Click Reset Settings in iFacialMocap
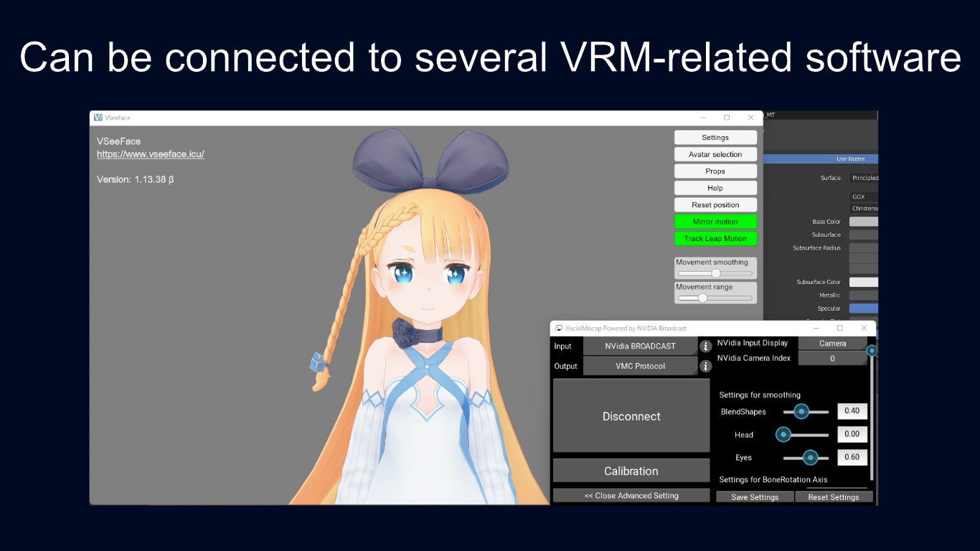Screen dimensions: 980x551 (834, 496)
